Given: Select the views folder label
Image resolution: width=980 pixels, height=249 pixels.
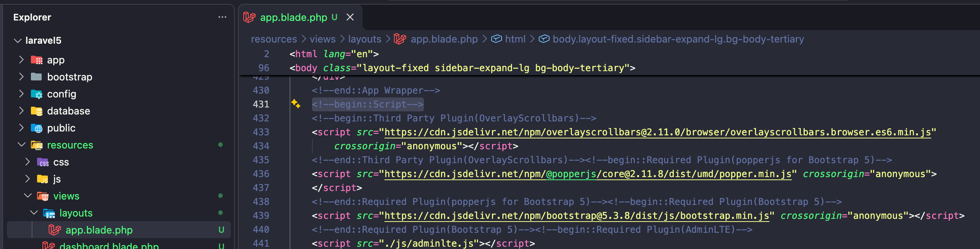Looking at the screenshot, I should pyautogui.click(x=66, y=196).
